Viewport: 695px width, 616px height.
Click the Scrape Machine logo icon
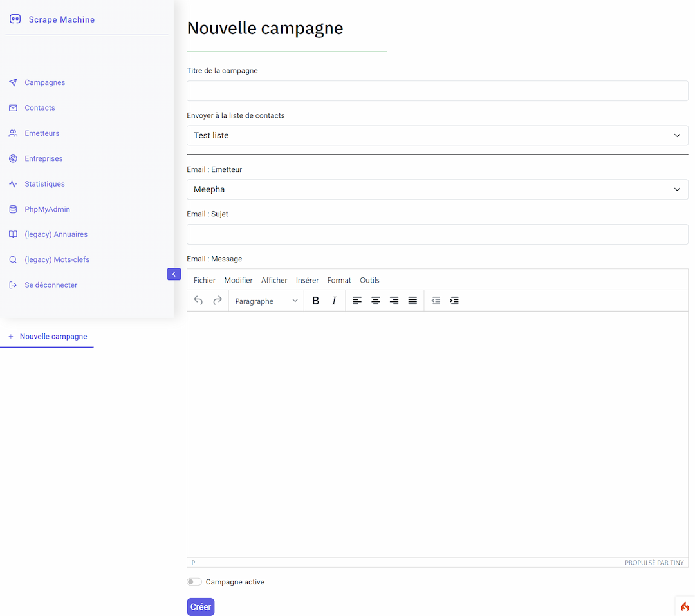15,19
